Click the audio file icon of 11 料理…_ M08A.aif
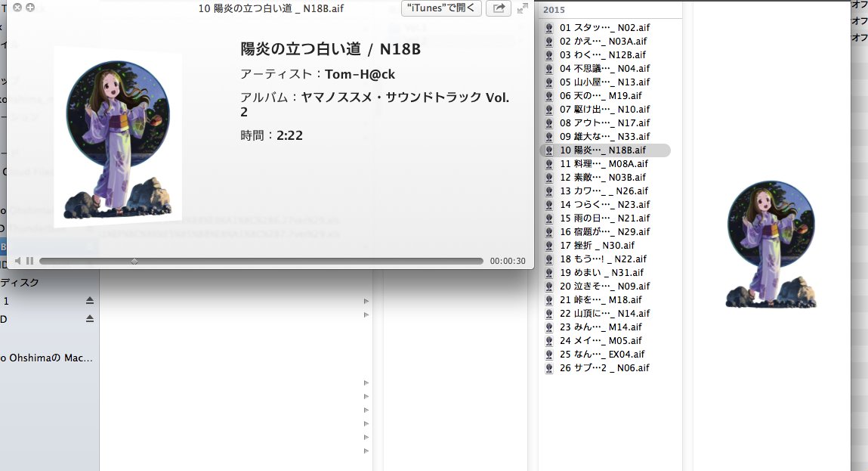The image size is (868, 471). point(549,164)
